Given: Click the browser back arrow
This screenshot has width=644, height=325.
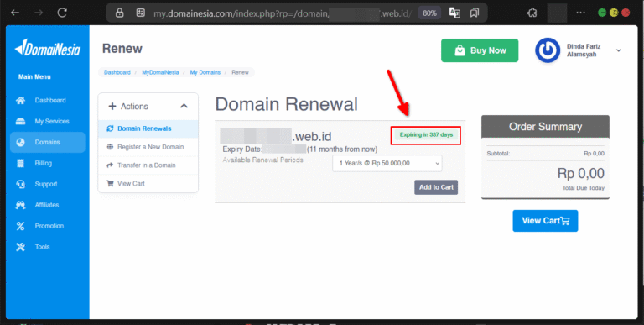Looking at the screenshot, I should [15, 13].
